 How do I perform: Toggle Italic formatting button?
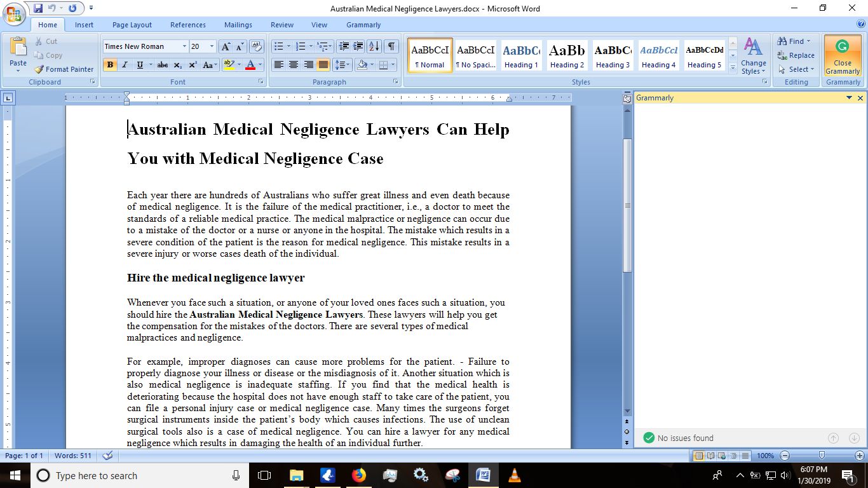coord(125,65)
